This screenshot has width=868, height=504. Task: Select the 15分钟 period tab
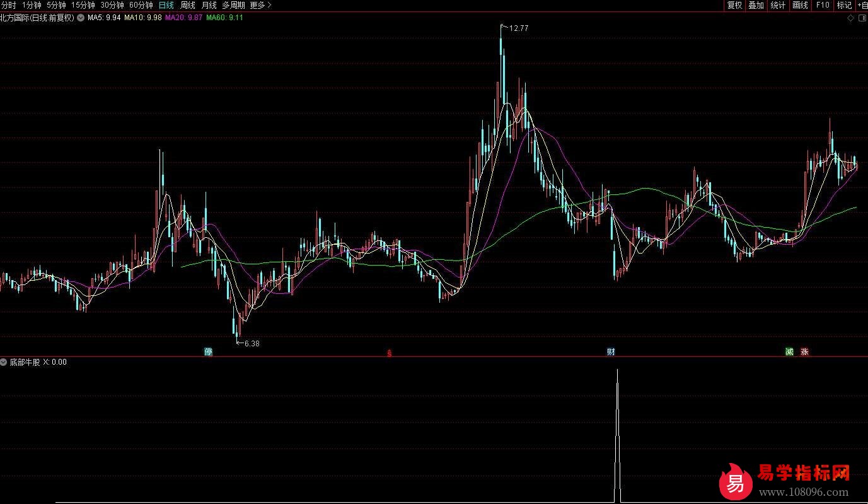pyautogui.click(x=83, y=5)
